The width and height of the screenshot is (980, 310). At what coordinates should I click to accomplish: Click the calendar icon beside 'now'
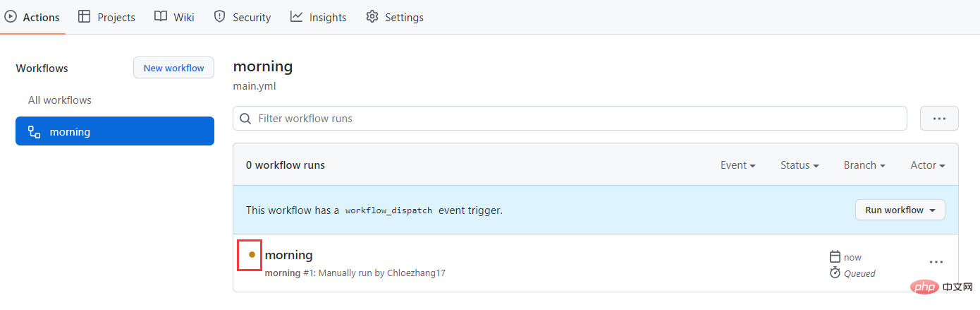click(x=835, y=257)
